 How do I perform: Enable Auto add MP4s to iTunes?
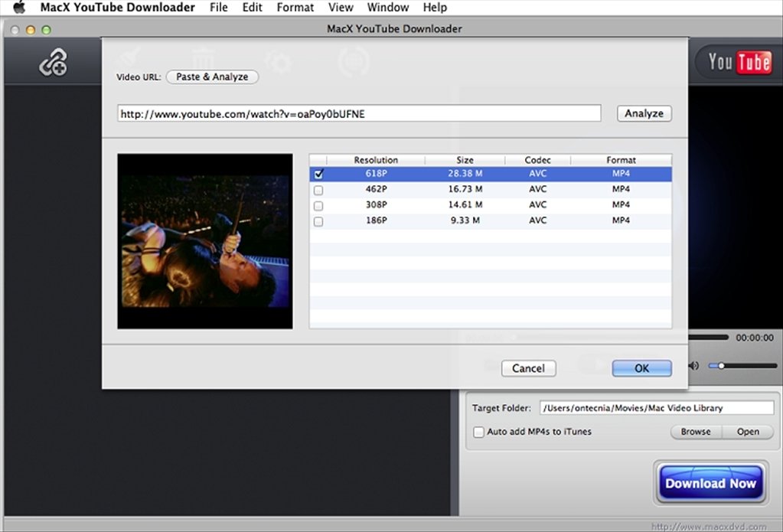pyautogui.click(x=478, y=432)
